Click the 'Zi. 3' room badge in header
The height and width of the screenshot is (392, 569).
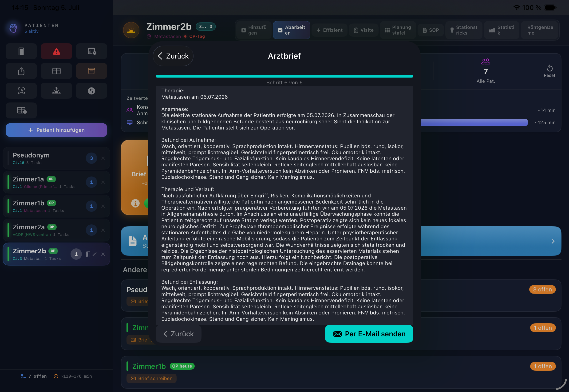click(205, 27)
